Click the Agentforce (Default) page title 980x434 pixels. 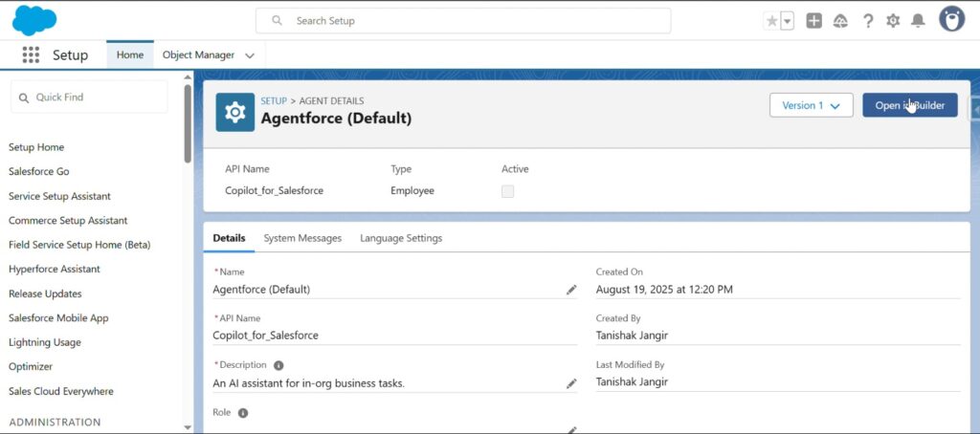point(336,118)
